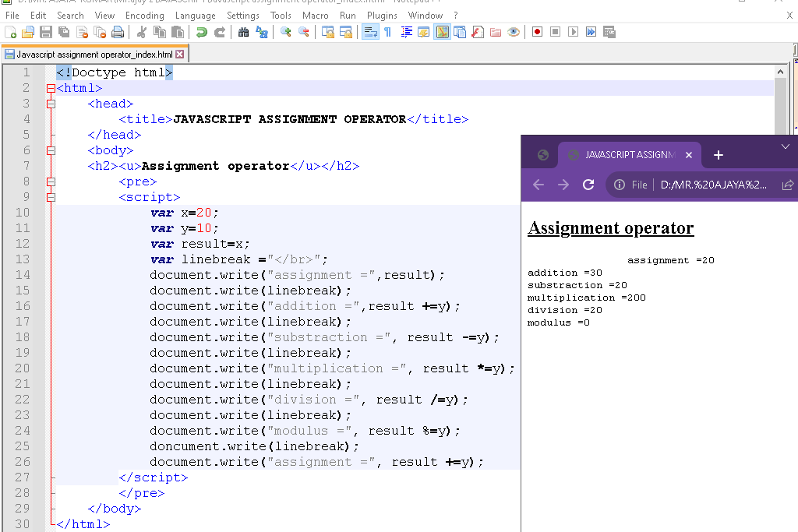Collapse the html fold marker on line 2
The height and width of the screenshot is (532, 798).
pos(51,88)
